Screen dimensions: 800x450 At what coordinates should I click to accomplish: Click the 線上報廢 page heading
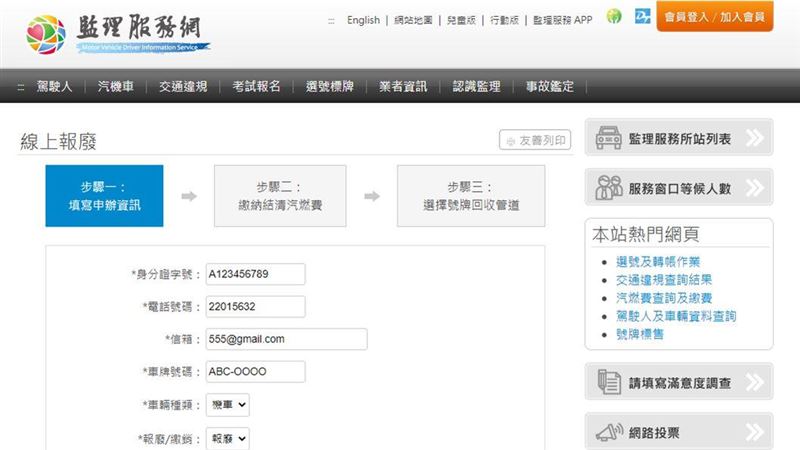click(x=58, y=141)
